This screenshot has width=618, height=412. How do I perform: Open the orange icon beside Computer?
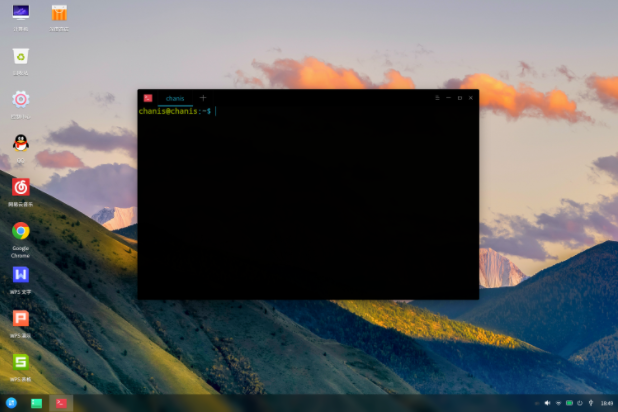click(x=60, y=13)
